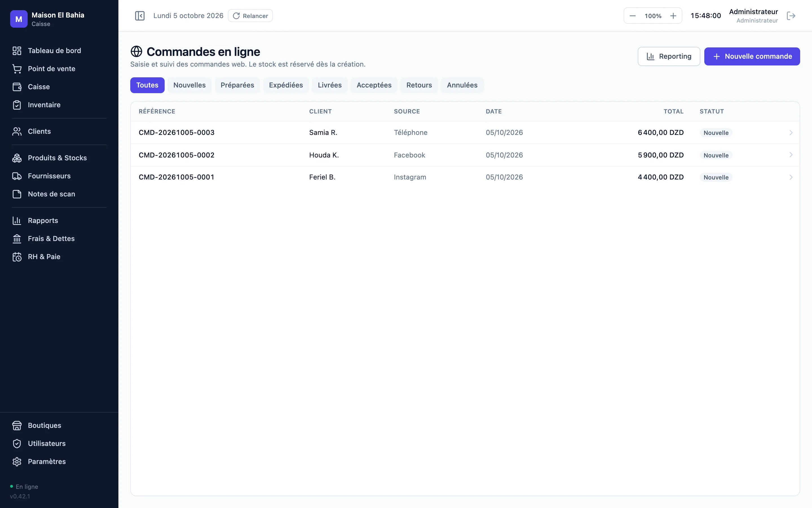Viewport: 812px width, 508px height.
Task: Switch to the Expédiées tab
Action: point(286,85)
